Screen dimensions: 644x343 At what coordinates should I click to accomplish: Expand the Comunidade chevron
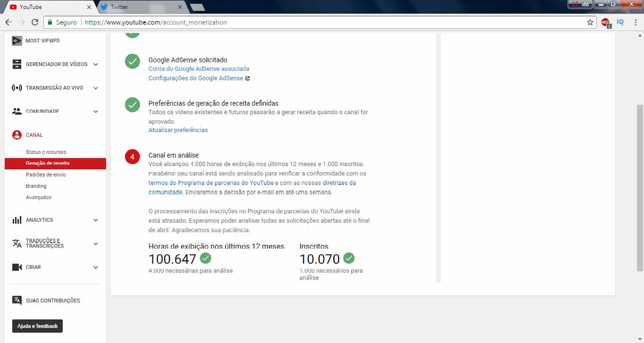click(96, 112)
